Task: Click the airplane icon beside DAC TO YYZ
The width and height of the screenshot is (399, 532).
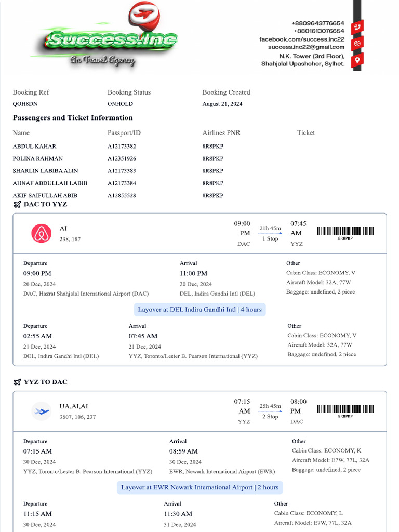Action: (x=17, y=204)
